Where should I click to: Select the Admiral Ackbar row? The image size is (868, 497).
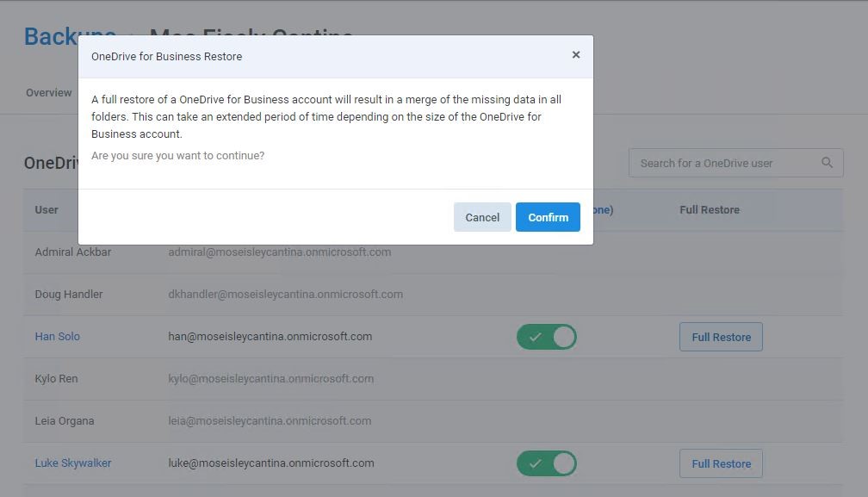(433, 252)
